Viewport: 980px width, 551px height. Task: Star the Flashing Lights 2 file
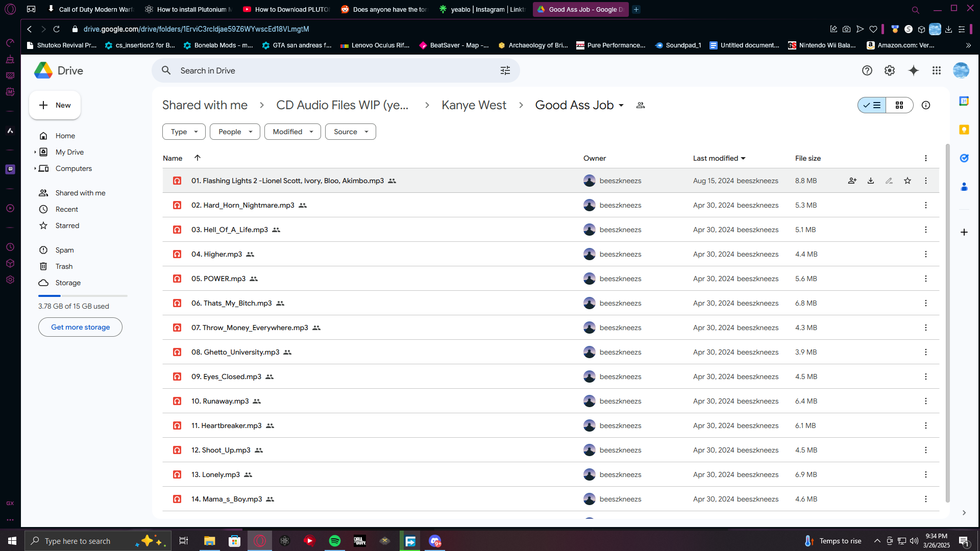click(908, 181)
